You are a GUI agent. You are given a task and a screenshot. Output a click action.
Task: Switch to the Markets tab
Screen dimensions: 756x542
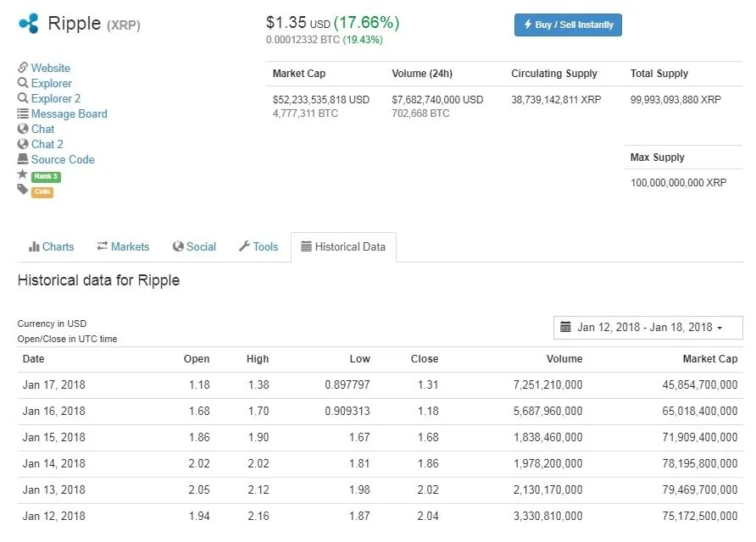click(x=123, y=246)
